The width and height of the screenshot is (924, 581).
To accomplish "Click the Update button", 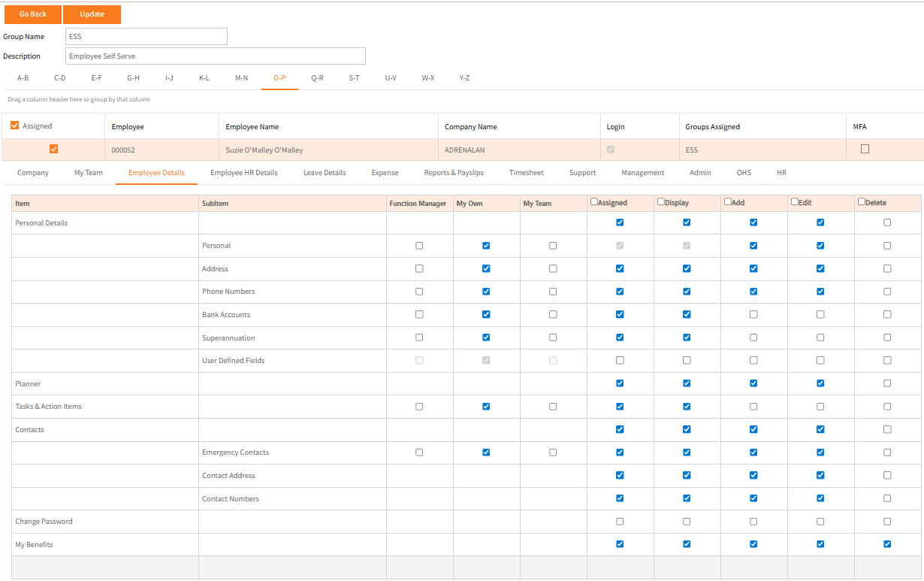I will click(x=92, y=14).
